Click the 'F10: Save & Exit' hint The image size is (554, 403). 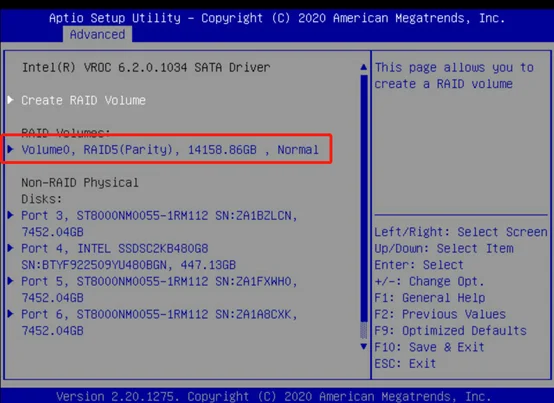pos(429,347)
